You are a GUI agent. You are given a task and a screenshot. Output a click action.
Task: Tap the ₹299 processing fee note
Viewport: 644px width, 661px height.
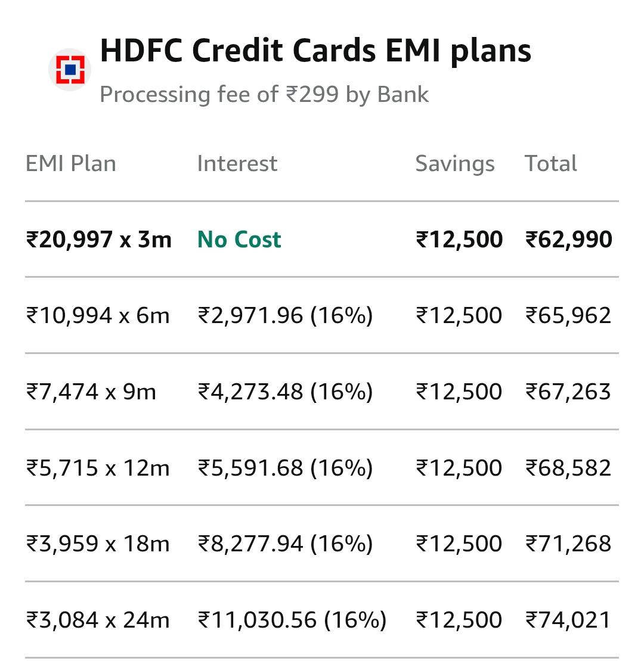(x=264, y=95)
